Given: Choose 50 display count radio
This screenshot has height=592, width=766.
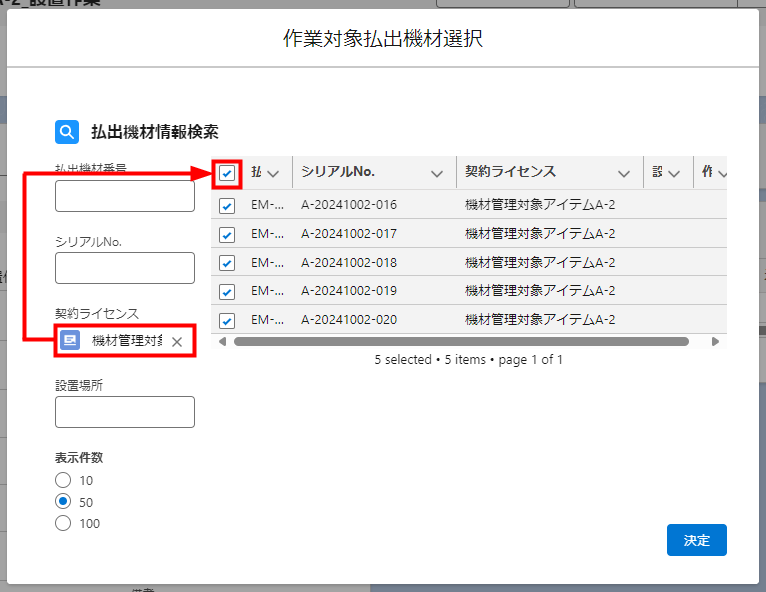Looking at the screenshot, I should pos(64,502).
